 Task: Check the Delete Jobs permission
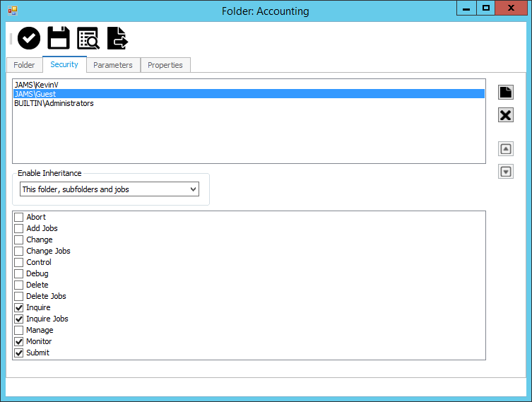click(x=19, y=296)
